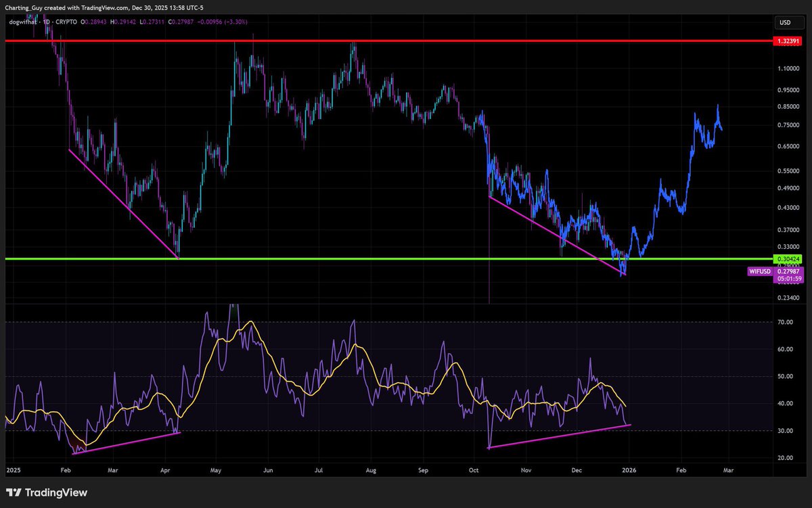Image resolution: width=812 pixels, height=508 pixels.
Task: Click the 0.49000 price axis tick
Action: pyautogui.click(x=788, y=189)
